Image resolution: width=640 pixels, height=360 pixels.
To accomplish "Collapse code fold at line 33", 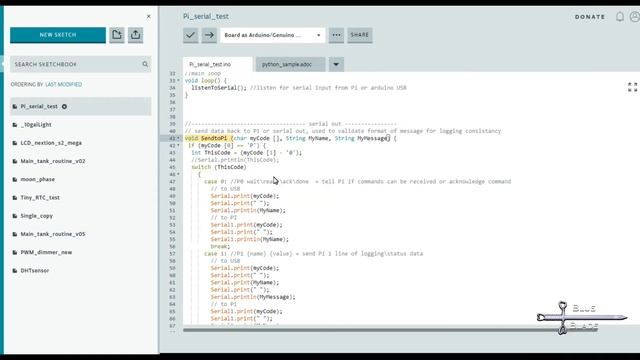I will click(x=178, y=80).
